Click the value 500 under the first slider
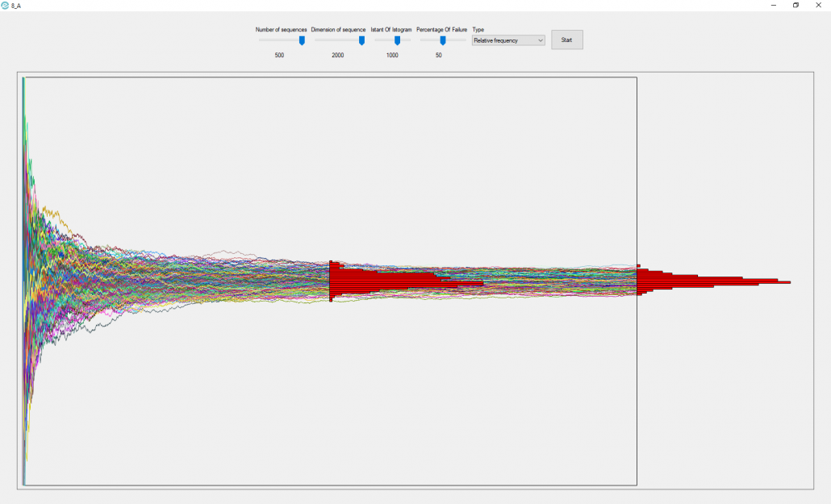 pos(279,56)
